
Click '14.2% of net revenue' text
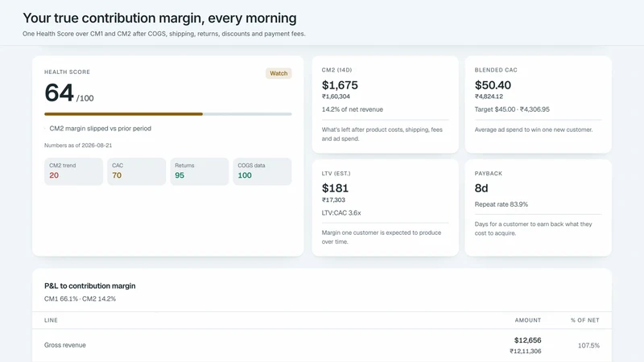(352, 109)
